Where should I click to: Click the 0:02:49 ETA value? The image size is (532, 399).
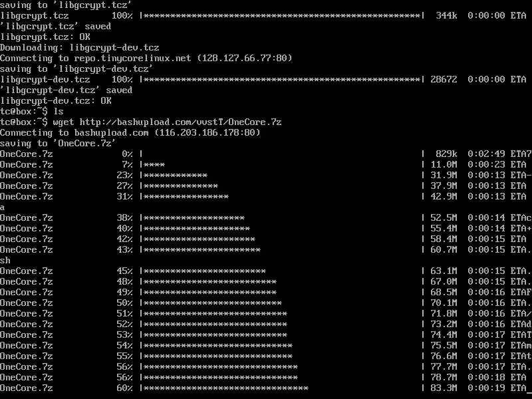click(486, 154)
